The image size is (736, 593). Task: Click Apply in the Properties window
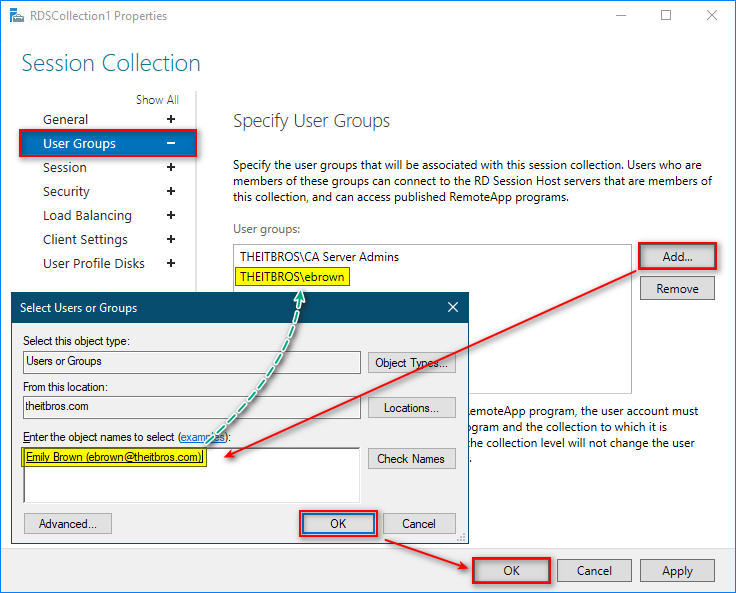(677, 570)
